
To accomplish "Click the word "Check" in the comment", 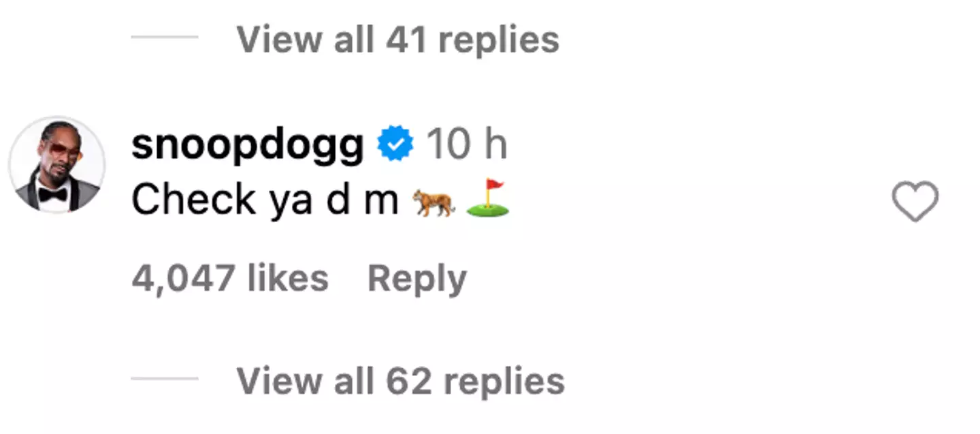I will (x=194, y=201).
